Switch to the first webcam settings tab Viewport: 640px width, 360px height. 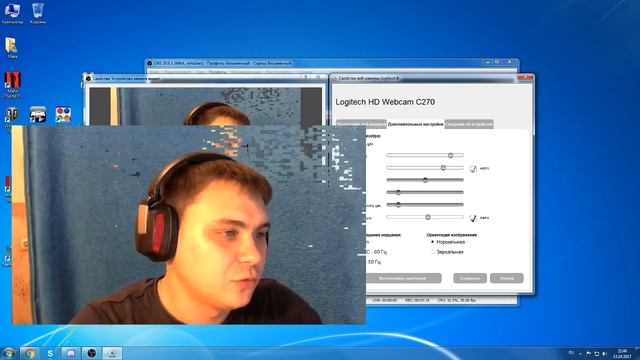(x=361, y=124)
